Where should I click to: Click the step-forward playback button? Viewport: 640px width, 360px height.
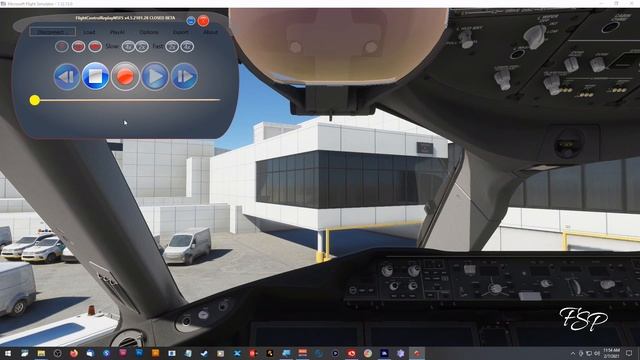[x=184, y=76]
